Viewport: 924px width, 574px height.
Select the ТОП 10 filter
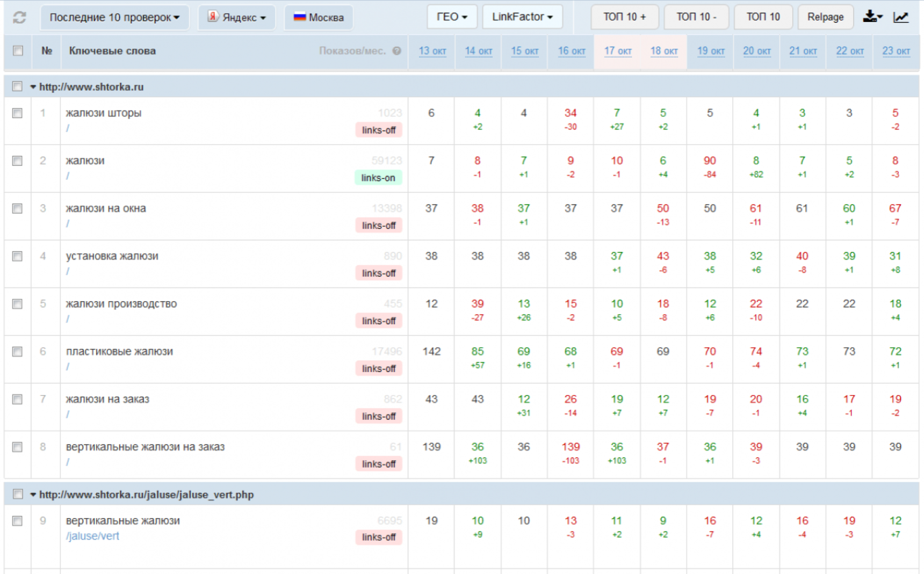pyautogui.click(x=763, y=17)
